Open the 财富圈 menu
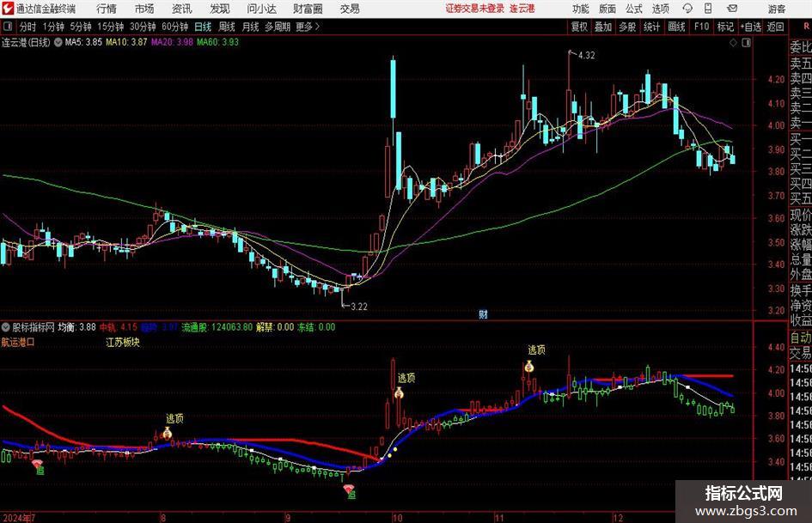 [x=308, y=9]
